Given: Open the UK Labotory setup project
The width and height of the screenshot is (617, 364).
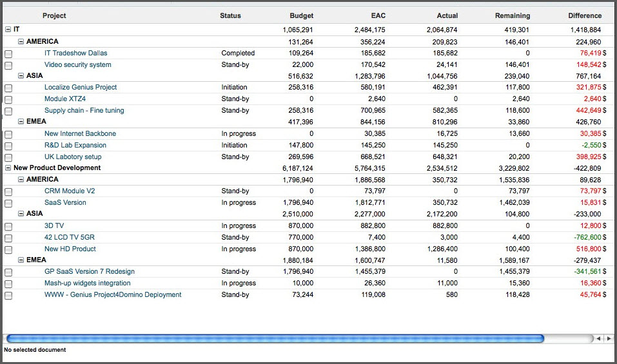Looking at the screenshot, I should point(73,157).
